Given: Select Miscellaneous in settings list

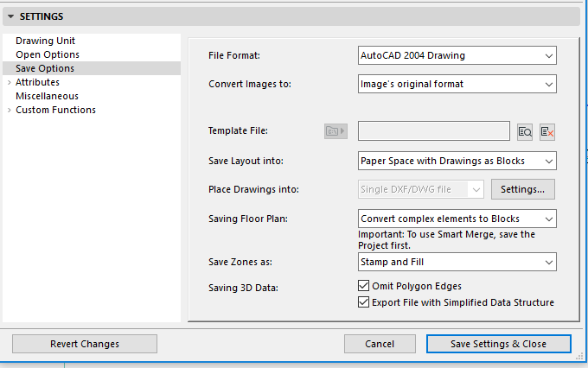Looking at the screenshot, I should tap(47, 96).
